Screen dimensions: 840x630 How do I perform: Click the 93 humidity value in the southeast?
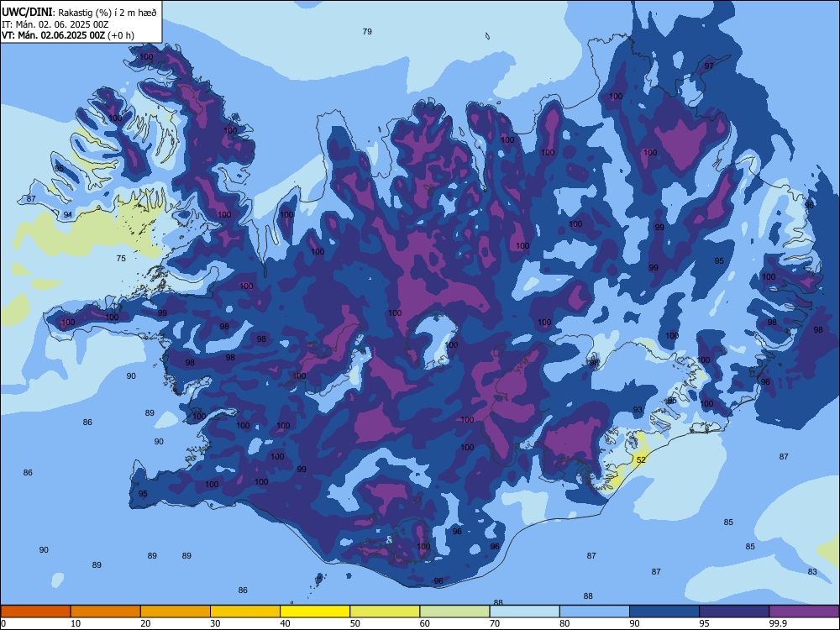coord(638,410)
